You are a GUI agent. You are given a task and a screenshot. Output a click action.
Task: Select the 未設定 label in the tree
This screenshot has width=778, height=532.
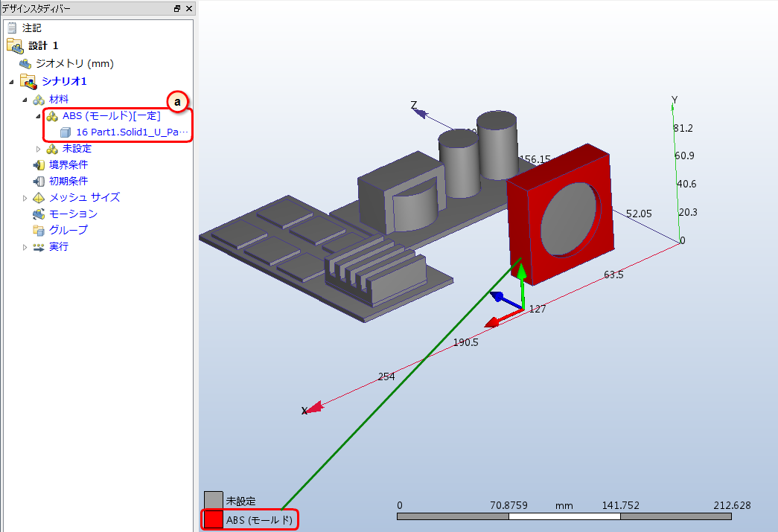[77, 149]
